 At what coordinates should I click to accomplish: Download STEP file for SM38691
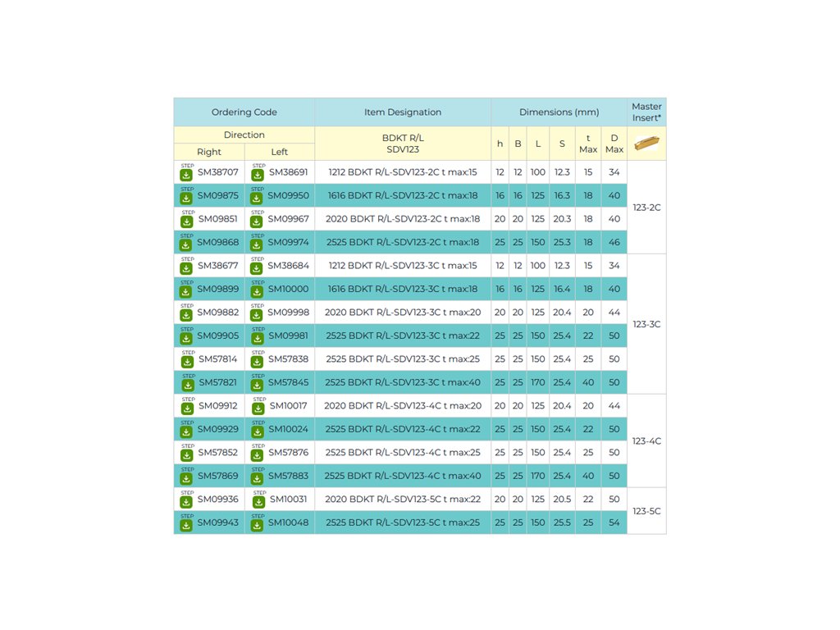coord(257,174)
